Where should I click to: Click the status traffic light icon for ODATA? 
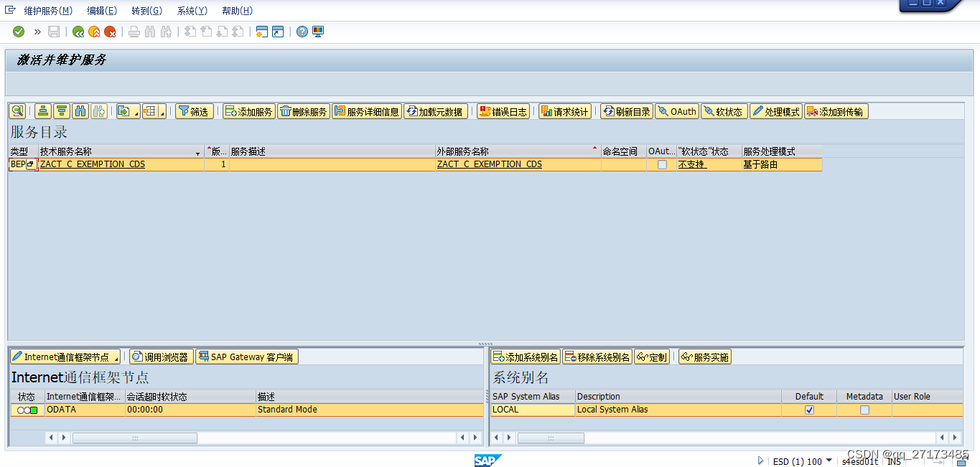click(x=27, y=410)
